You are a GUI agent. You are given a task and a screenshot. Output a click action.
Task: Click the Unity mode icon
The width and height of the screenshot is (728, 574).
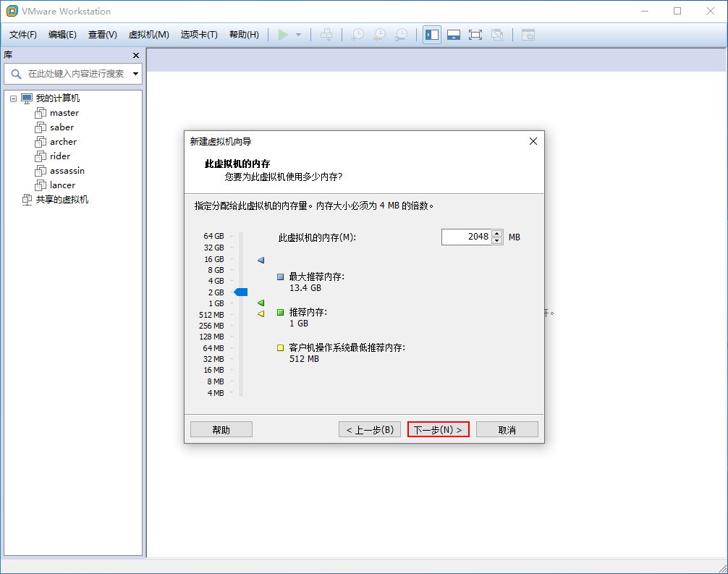coord(498,34)
